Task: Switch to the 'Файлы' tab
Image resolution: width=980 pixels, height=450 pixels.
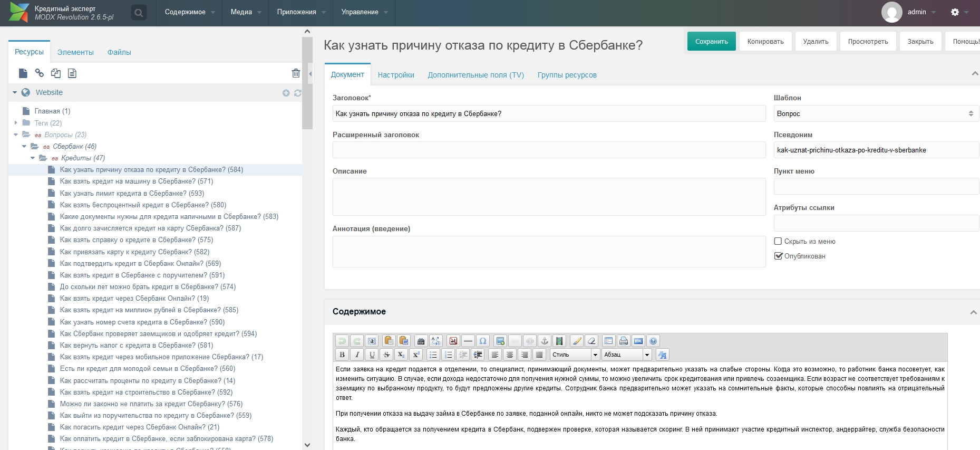Action: pyautogui.click(x=119, y=52)
